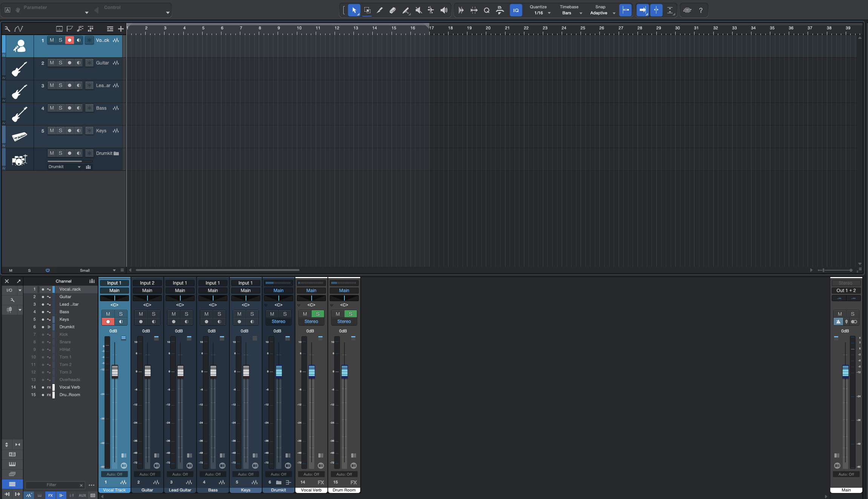Click the Drumkit channel fader
868x499 pixels.
[x=279, y=371]
